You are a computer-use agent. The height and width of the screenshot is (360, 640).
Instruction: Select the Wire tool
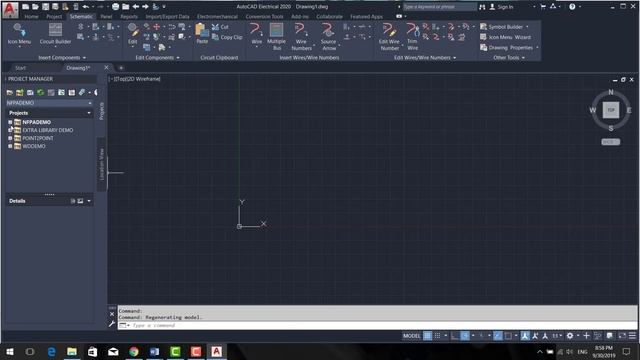[256, 33]
